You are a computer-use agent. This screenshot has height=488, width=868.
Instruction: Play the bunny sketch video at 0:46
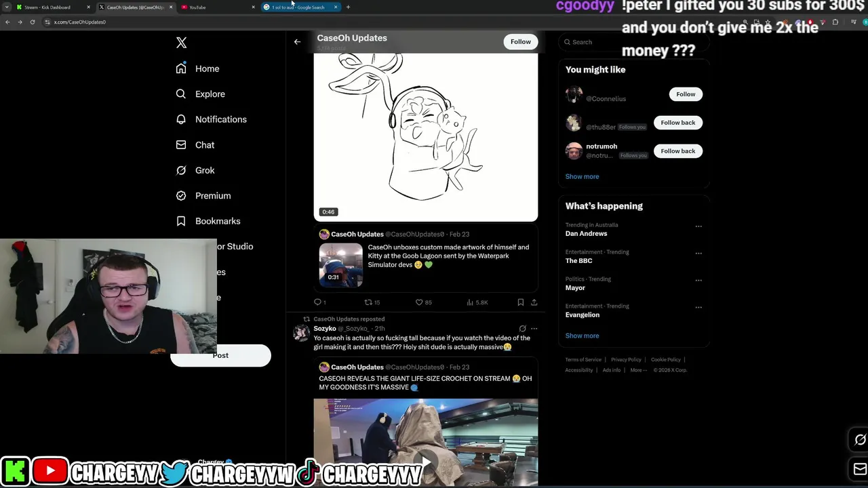point(426,138)
